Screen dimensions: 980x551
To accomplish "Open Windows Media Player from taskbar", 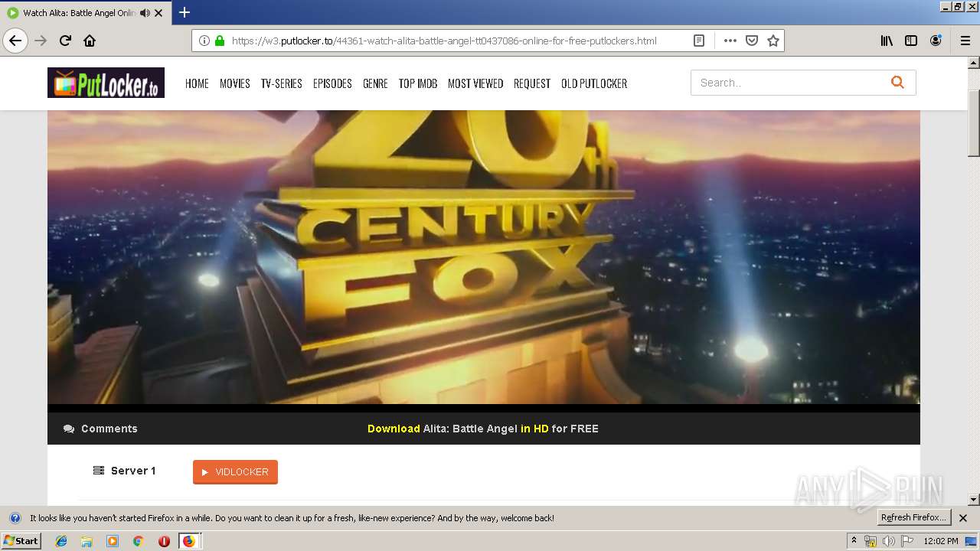I will [113, 541].
